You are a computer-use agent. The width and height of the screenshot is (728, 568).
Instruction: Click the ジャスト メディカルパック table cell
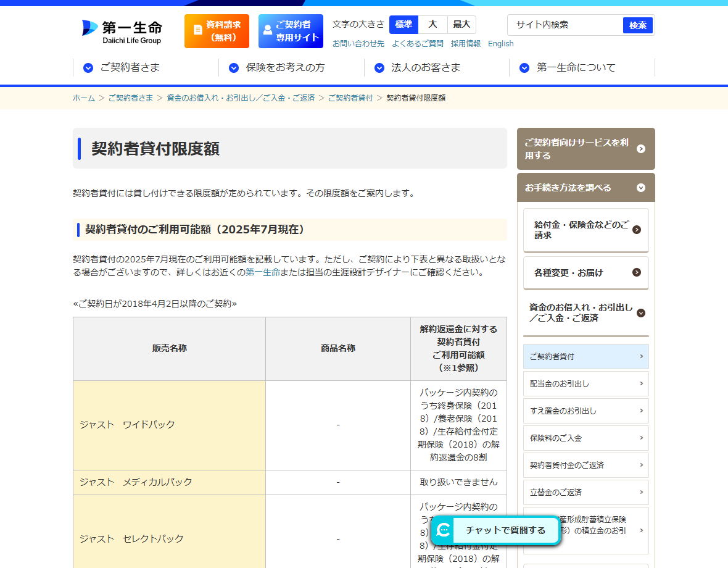pos(170,482)
